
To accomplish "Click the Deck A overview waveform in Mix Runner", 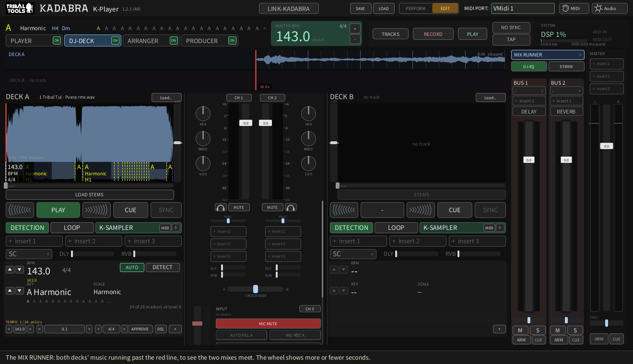I will pos(380,60).
